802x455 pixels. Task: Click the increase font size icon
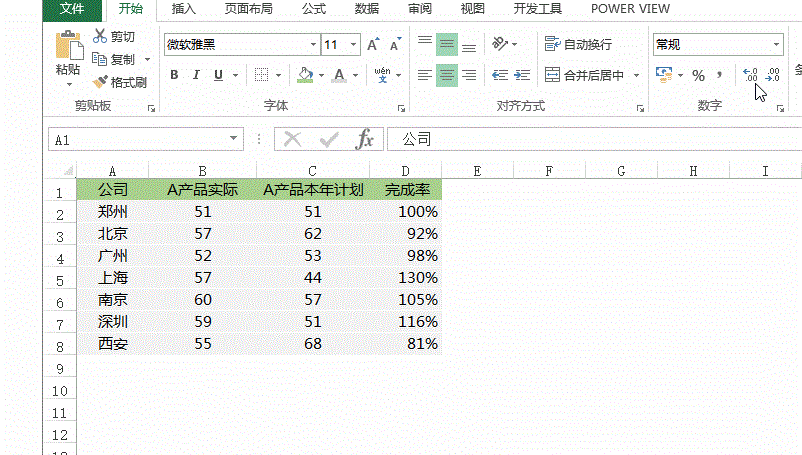[x=373, y=45]
